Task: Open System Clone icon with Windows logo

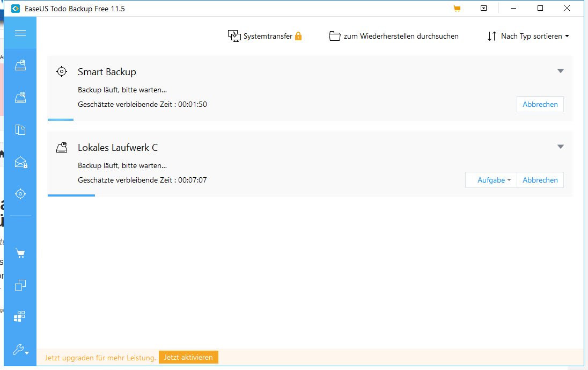Action: pyautogui.click(x=19, y=316)
